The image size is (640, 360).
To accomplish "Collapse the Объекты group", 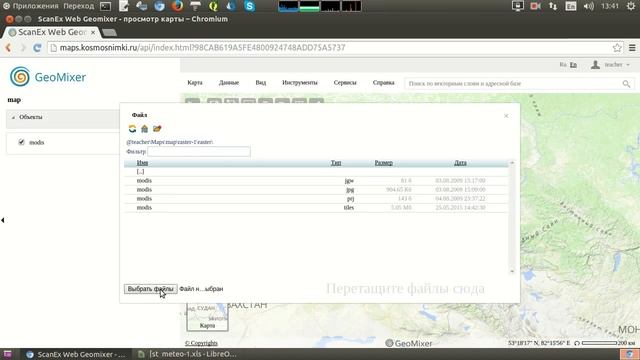I will pos(13,117).
